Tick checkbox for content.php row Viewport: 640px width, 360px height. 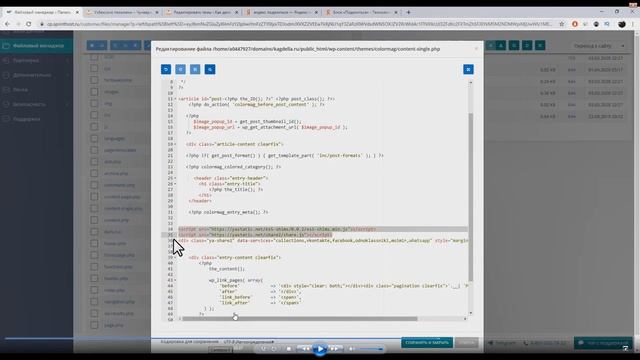click(94, 220)
